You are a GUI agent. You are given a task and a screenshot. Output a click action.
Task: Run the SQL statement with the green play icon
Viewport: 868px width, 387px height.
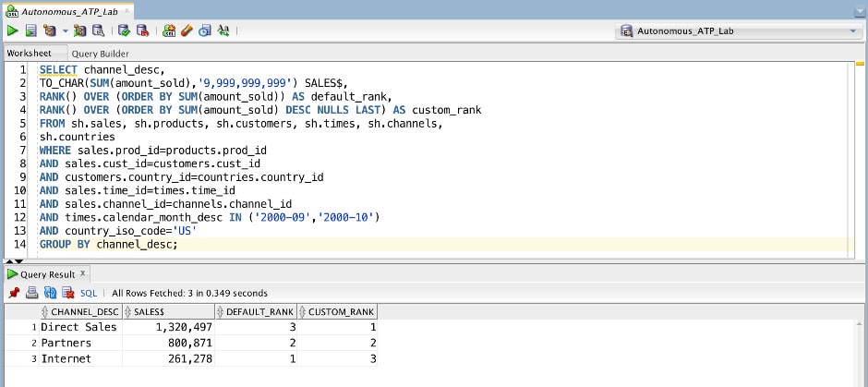12,30
